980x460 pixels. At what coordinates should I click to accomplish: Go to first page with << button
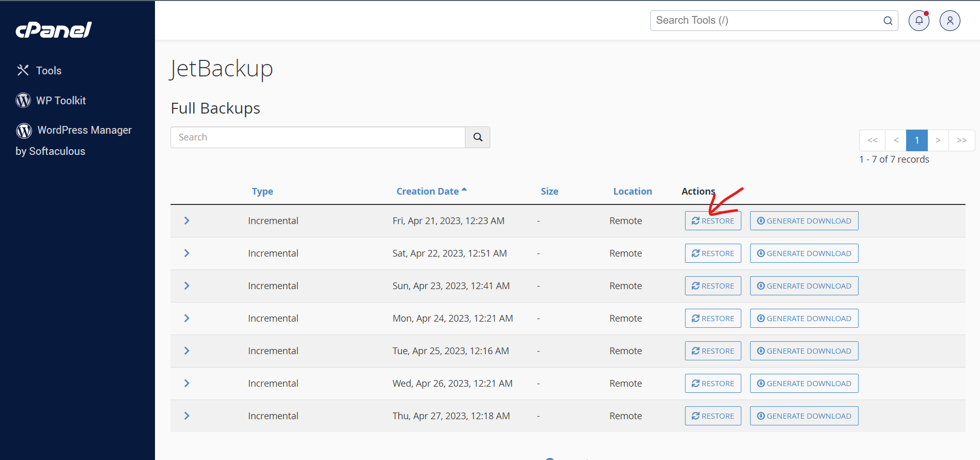click(873, 140)
